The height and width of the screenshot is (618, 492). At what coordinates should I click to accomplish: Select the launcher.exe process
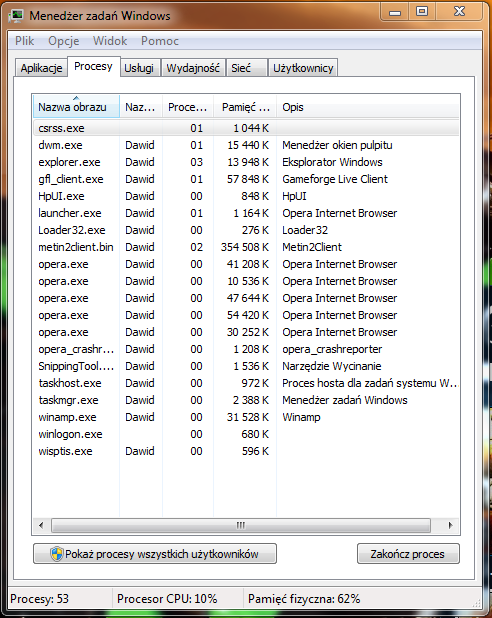tap(246, 213)
